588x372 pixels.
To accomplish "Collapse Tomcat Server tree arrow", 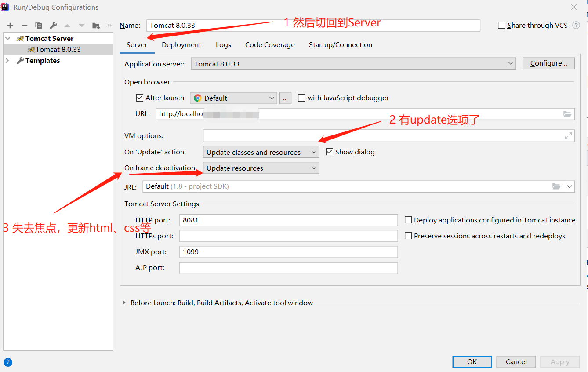I will (7, 39).
